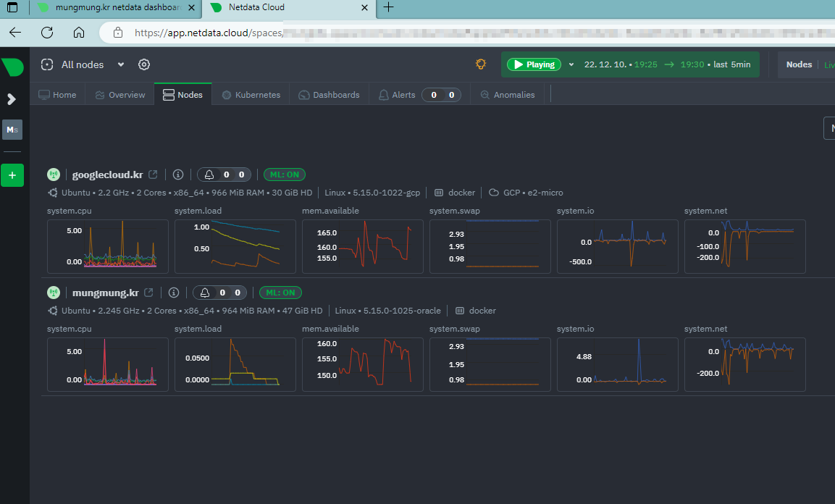This screenshot has width=835, height=504.
Task: Click the browser home icon
Action: pos(79,33)
